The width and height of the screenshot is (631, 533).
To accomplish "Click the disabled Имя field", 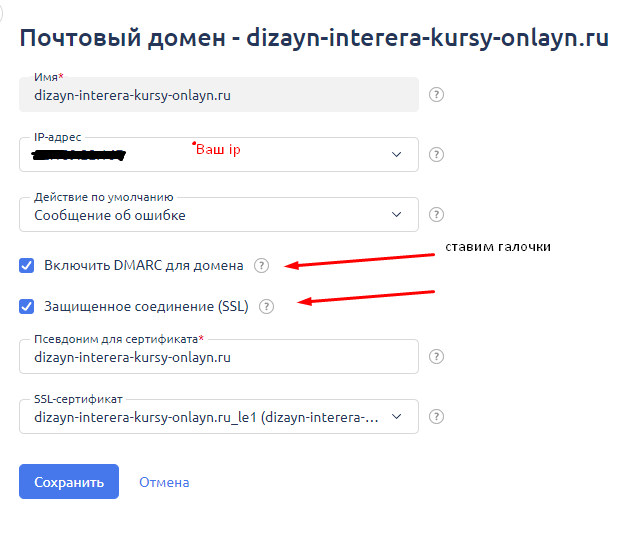I will point(218,95).
